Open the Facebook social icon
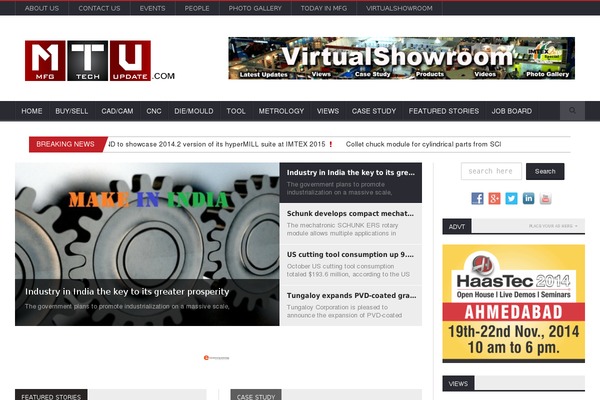This screenshot has width=600, height=400. tap(477, 198)
